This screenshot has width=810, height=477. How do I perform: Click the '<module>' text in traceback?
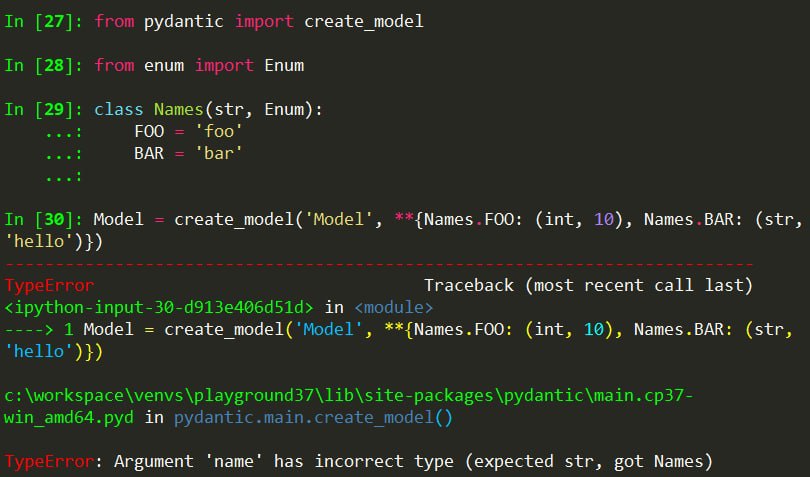[x=394, y=307]
